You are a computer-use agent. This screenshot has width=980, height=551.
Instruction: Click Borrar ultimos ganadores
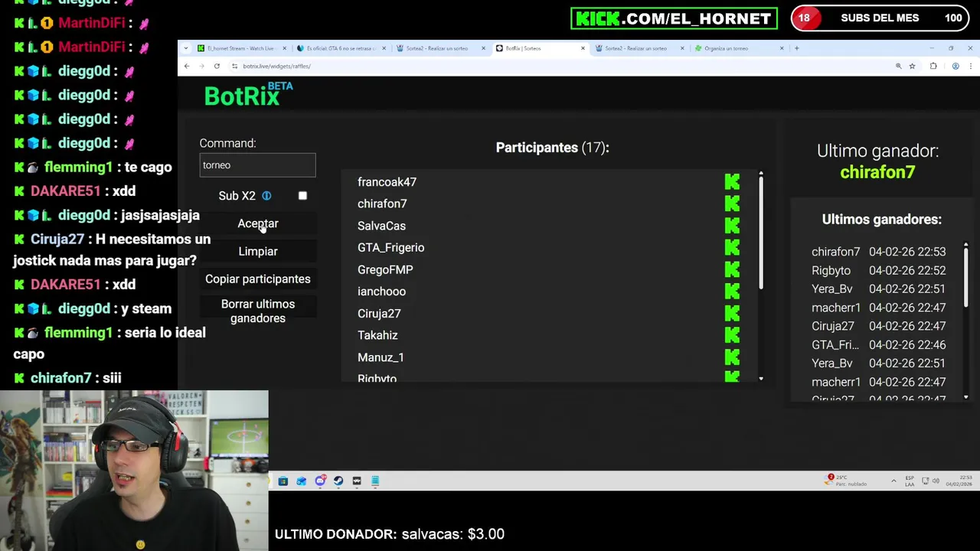[x=258, y=311]
